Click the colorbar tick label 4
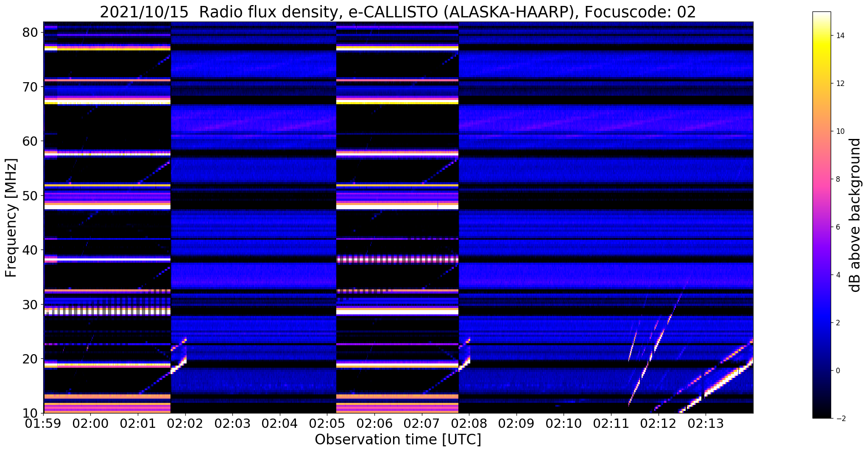Screen dimensions: 868x452 point(838,275)
